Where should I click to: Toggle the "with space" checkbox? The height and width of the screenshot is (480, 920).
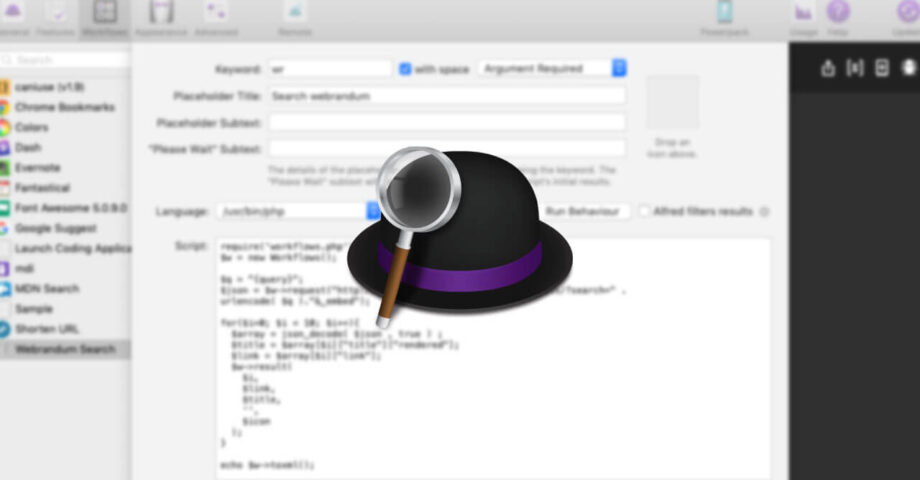405,69
